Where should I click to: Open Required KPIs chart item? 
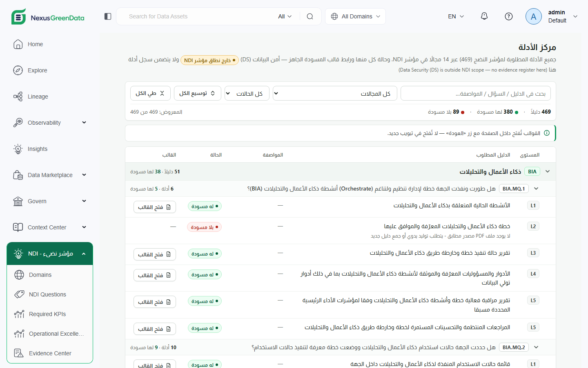point(50,314)
